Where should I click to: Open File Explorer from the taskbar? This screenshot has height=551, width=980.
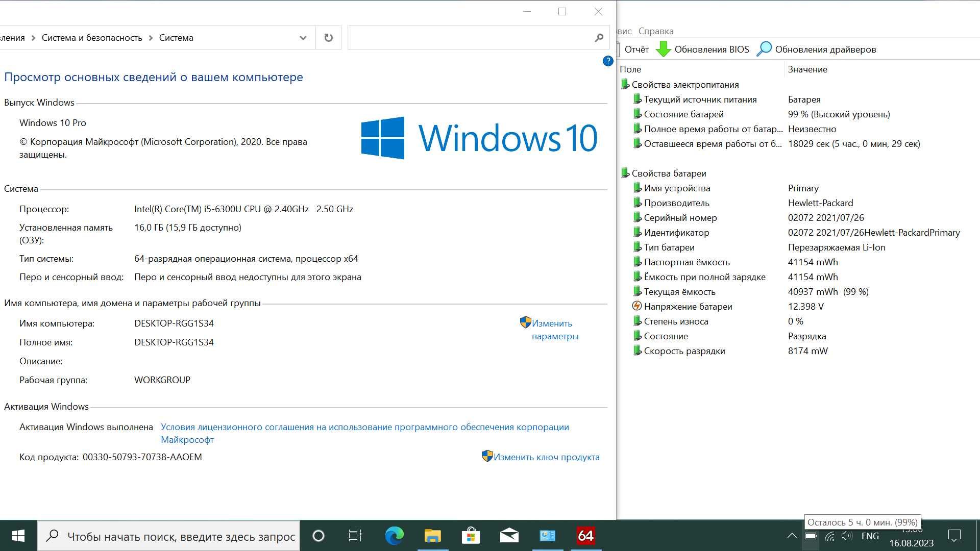433,536
